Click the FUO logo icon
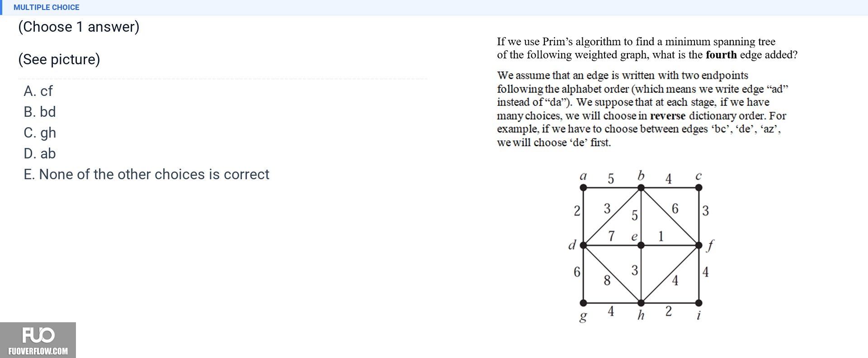The height and width of the screenshot is (358, 868). click(x=38, y=335)
